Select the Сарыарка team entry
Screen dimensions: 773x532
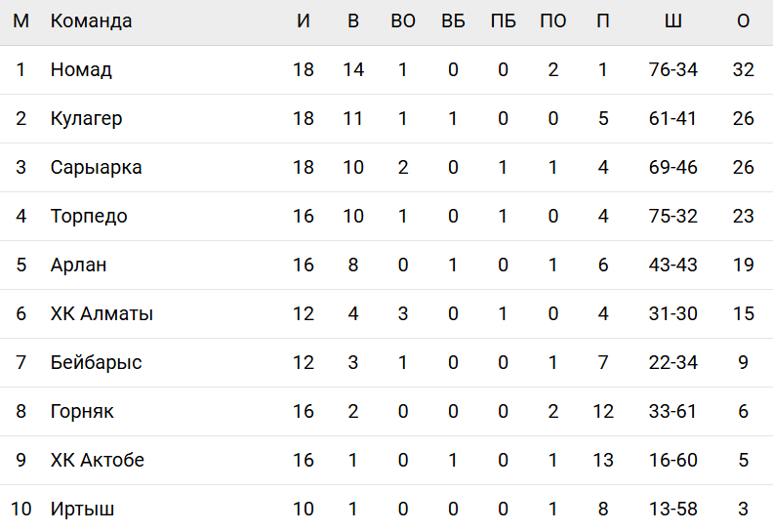tap(96, 168)
